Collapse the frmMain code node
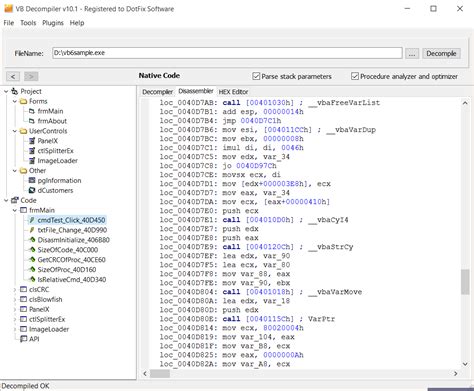Viewport: 474px width, 391px height. 15,210
